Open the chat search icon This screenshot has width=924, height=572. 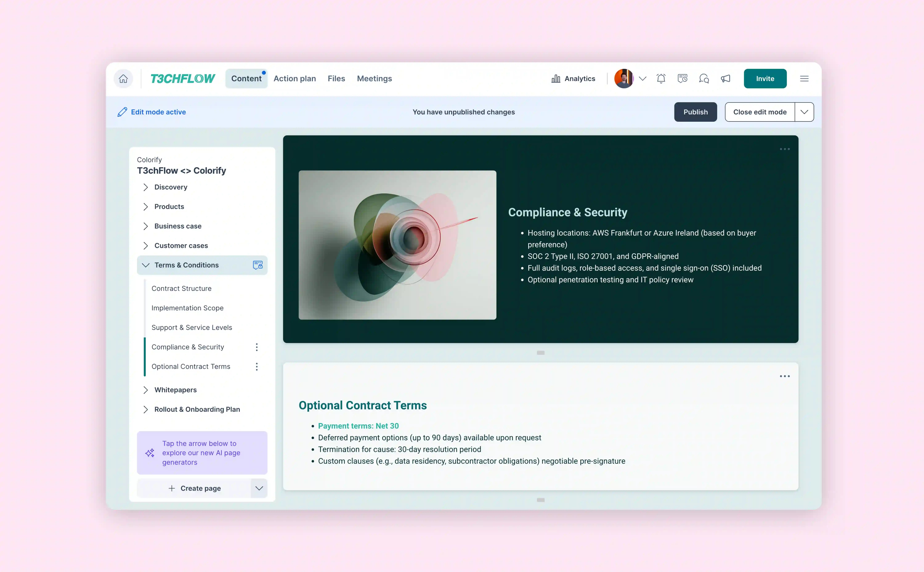coord(704,79)
